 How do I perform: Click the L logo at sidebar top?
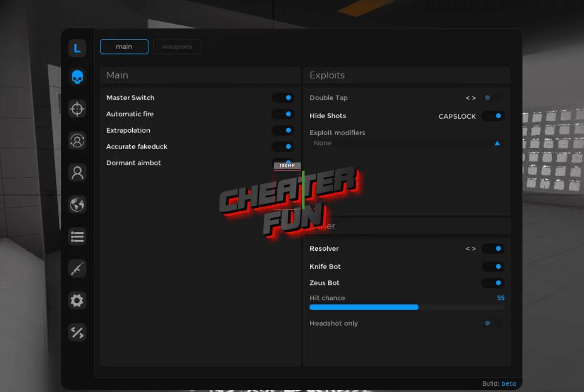pyautogui.click(x=77, y=48)
